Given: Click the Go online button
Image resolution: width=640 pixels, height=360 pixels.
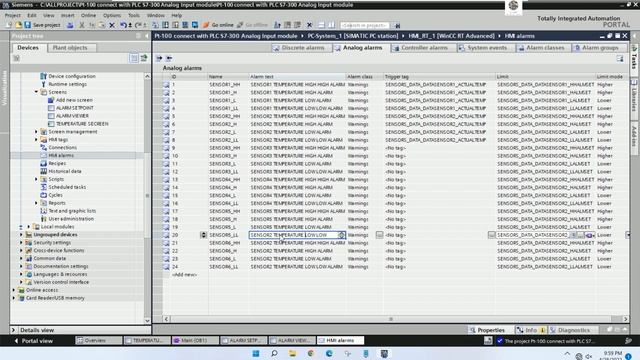Looking at the screenshot, I should [x=218, y=25].
